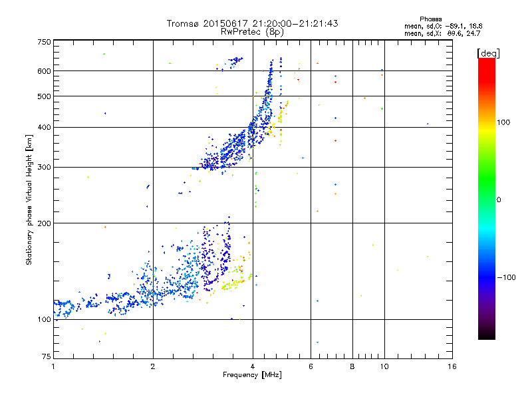Click the 'RwPretec (8p)' subtitle
The width and height of the screenshot is (532, 399).
[253, 32]
